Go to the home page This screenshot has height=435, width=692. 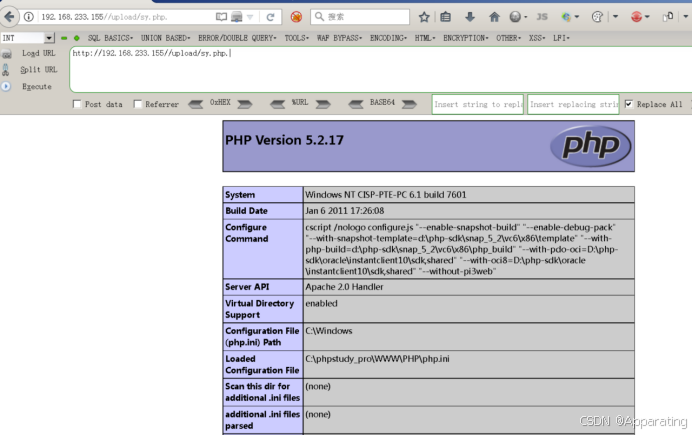tap(494, 17)
